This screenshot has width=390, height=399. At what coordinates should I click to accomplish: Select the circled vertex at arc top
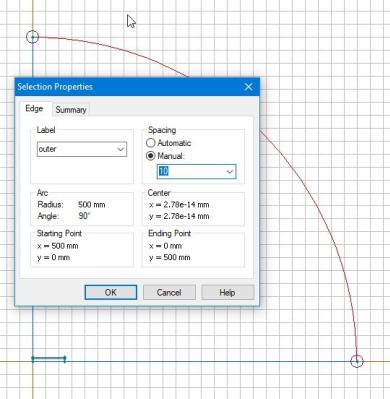coord(33,37)
